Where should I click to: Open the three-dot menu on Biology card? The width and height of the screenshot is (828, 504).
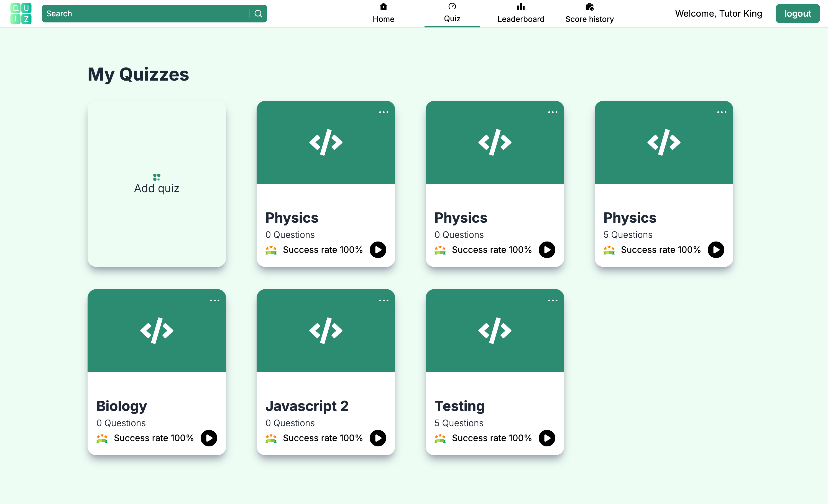click(214, 300)
